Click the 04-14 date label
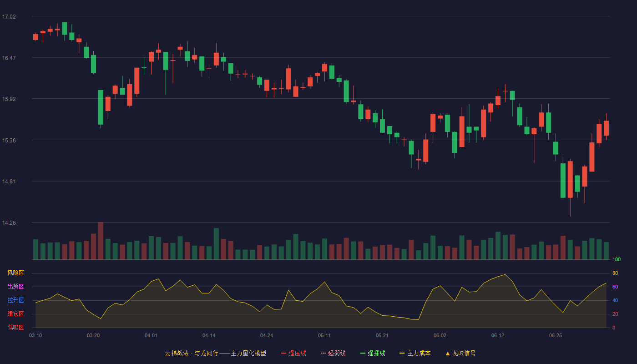 (209, 335)
